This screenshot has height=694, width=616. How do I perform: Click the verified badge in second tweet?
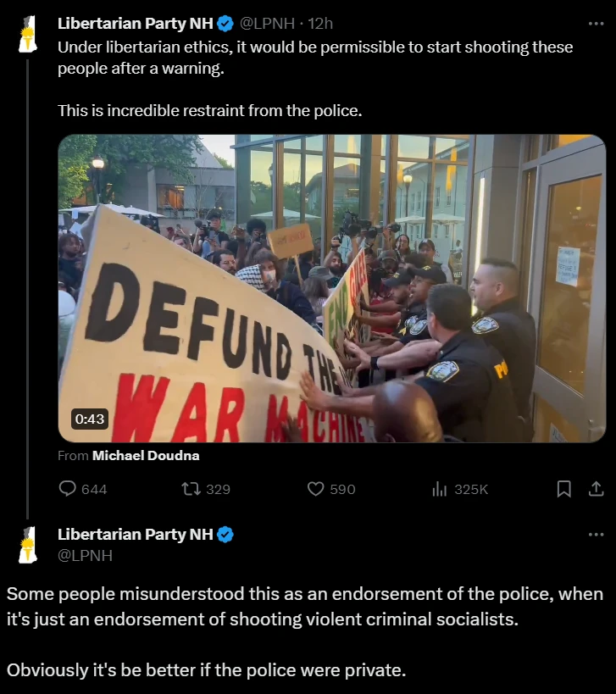click(x=225, y=534)
